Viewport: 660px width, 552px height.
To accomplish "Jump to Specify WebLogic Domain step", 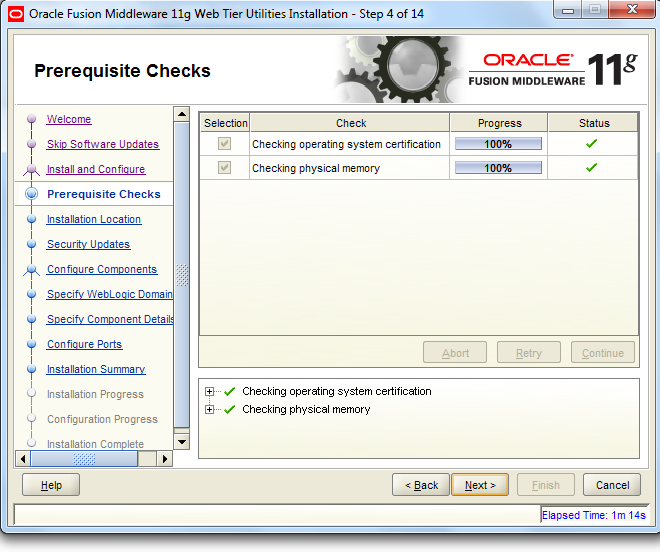I will (x=109, y=294).
